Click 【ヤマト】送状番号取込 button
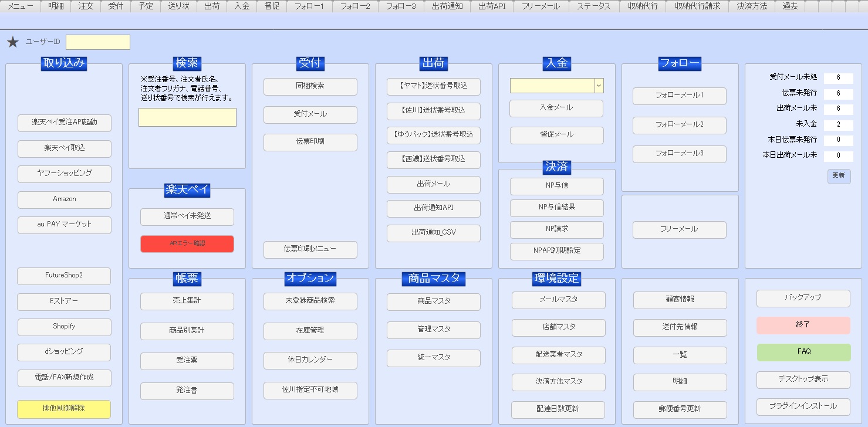868x427 pixels. point(433,86)
